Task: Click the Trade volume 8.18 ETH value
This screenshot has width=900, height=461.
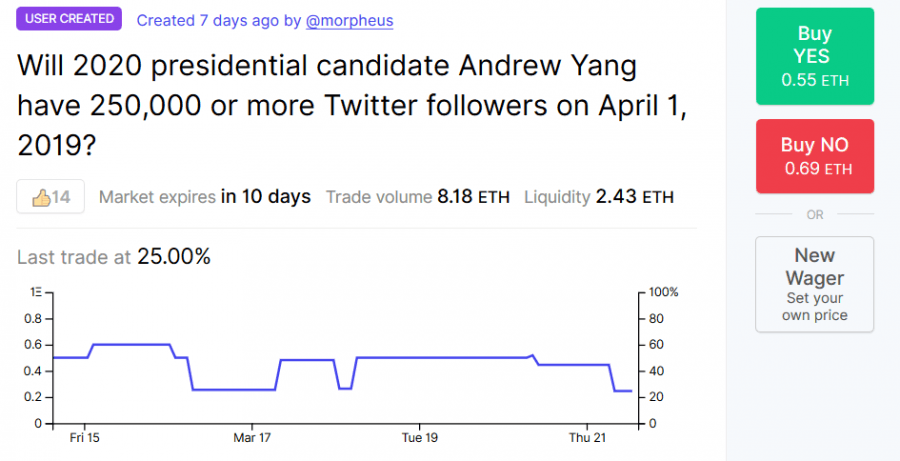Action: coord(473,197)
